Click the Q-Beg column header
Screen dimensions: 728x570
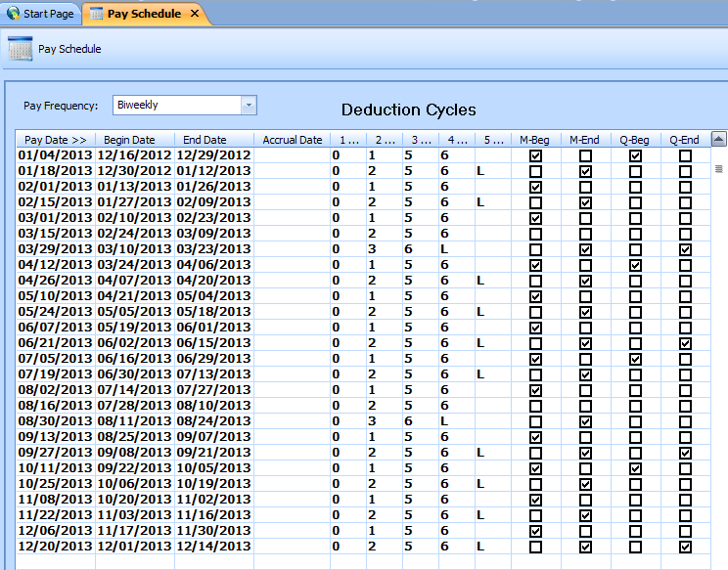[634, 140]
